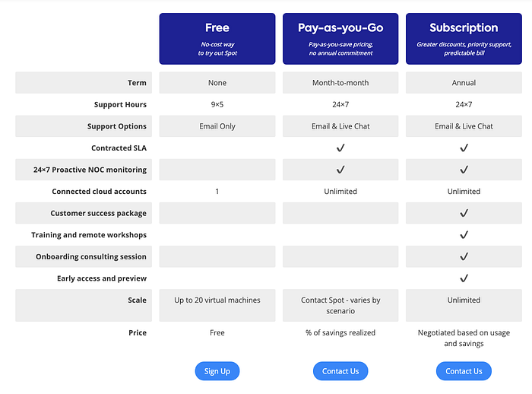The width and height of the screenshot is (532, 394).
Task: Click Customer success package checkmark
Action: (x=464, y=213)
